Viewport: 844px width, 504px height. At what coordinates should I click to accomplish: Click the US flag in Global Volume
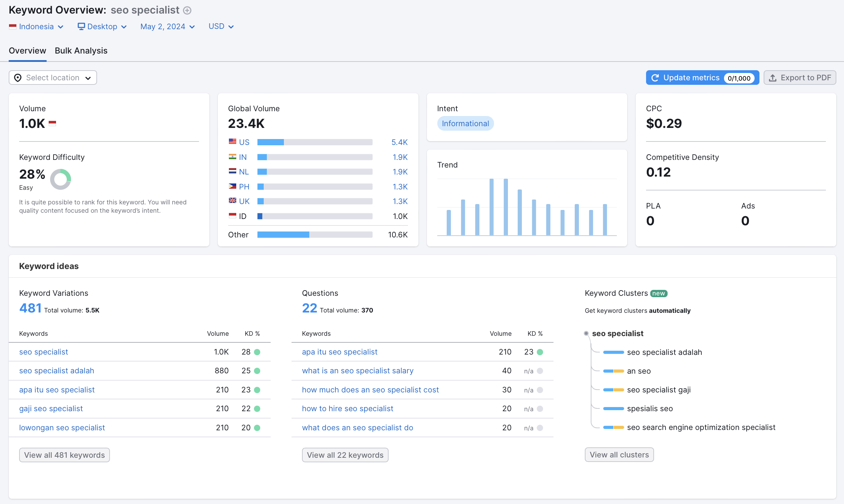tap(232, 141)
